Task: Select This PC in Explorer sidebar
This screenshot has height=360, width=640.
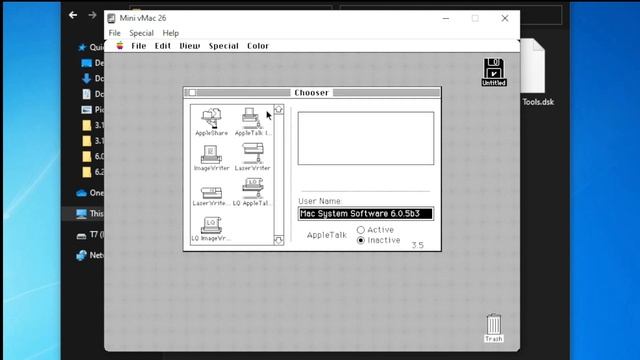Action: (x=90, y=213)
